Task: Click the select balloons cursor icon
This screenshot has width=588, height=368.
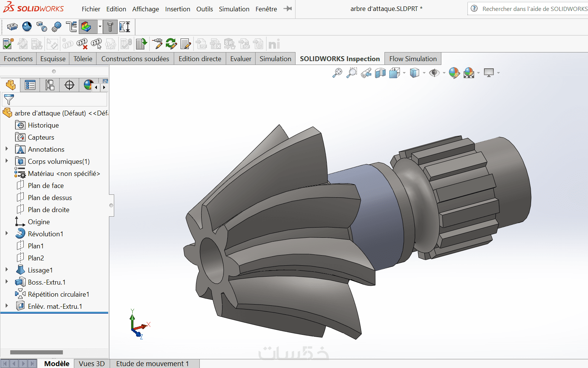Action: click(x=96, y=44)
